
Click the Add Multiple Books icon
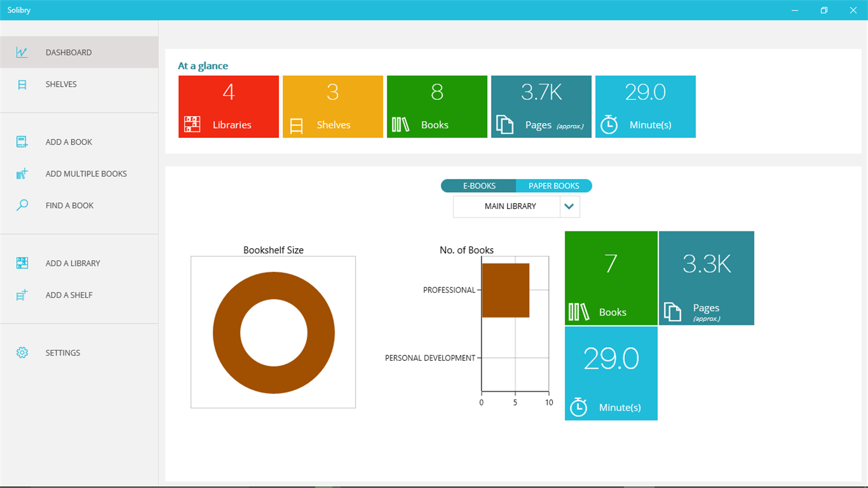pyautogui.click(x=22, y=174)
